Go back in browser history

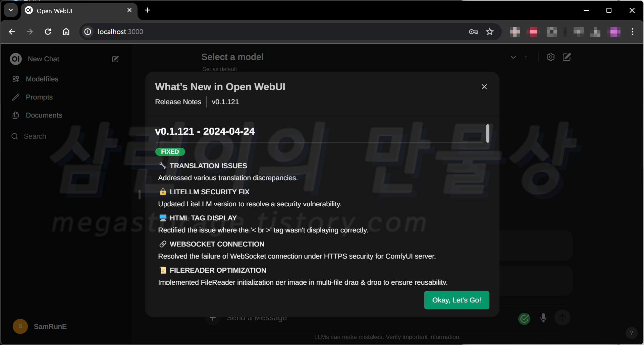[12, 31]
